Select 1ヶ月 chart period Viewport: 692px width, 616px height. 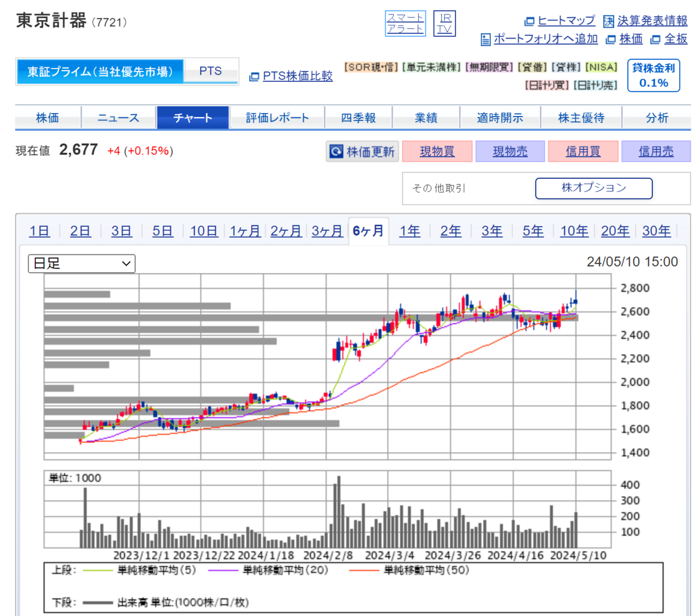pyautogui.click(x=245, y=231)
